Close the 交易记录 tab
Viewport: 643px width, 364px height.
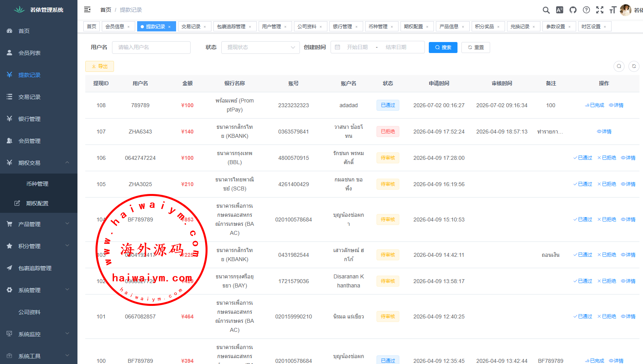click(205, 27)
